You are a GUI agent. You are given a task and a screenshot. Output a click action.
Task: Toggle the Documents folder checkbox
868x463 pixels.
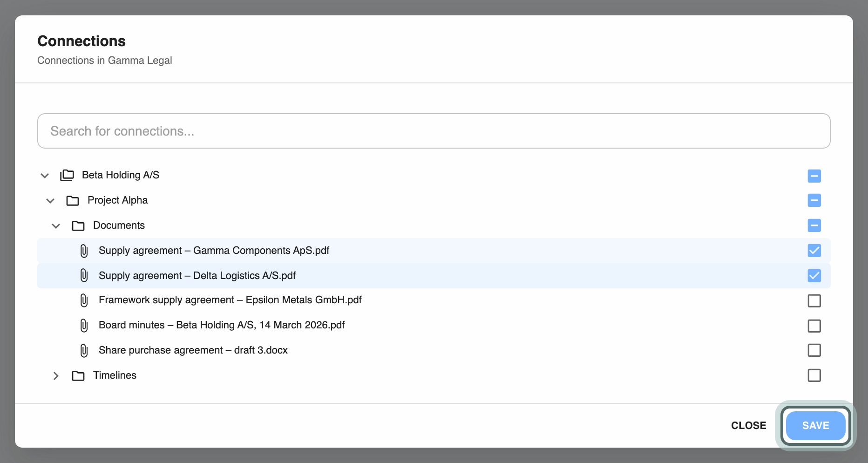pos(814,225)
